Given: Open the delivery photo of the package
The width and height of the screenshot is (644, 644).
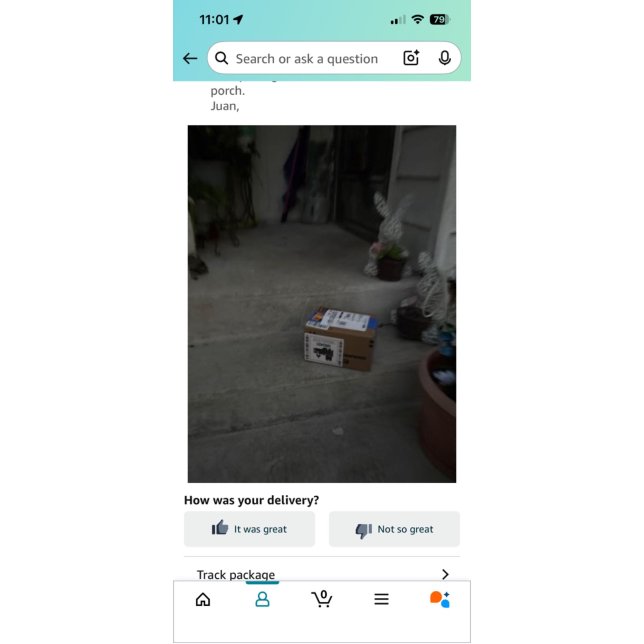Looking at the screenshot, I should click(322, 304).
